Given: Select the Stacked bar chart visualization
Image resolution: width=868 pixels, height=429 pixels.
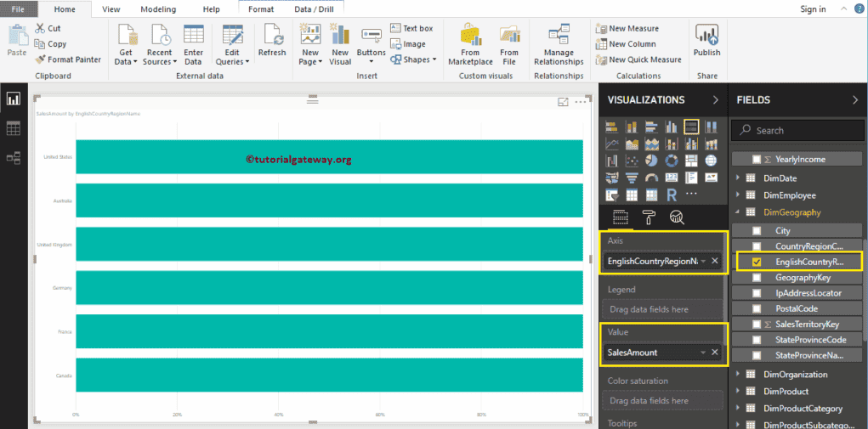Looking at the screenshot, I should [612, 127].
